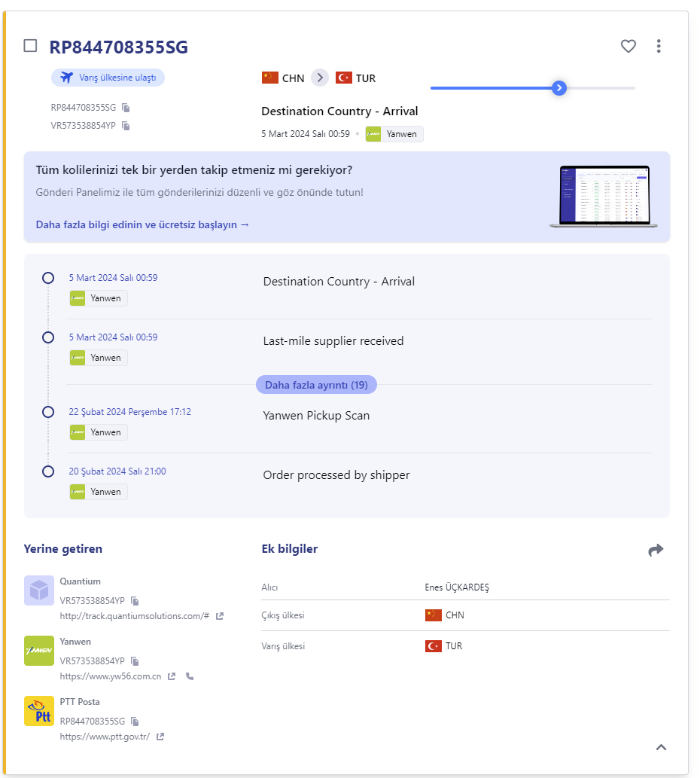Select the "Varış ülkesine ulaştı" status badge

(108, 78)
